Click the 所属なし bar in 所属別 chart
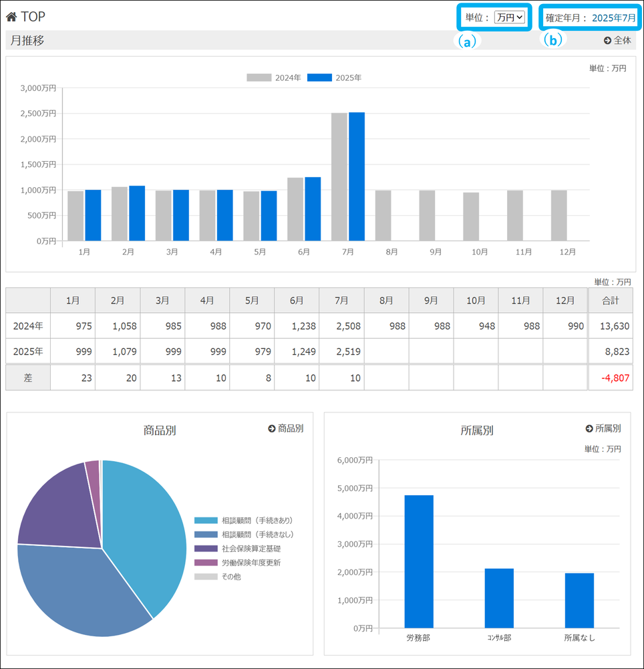 pos(579,601)
